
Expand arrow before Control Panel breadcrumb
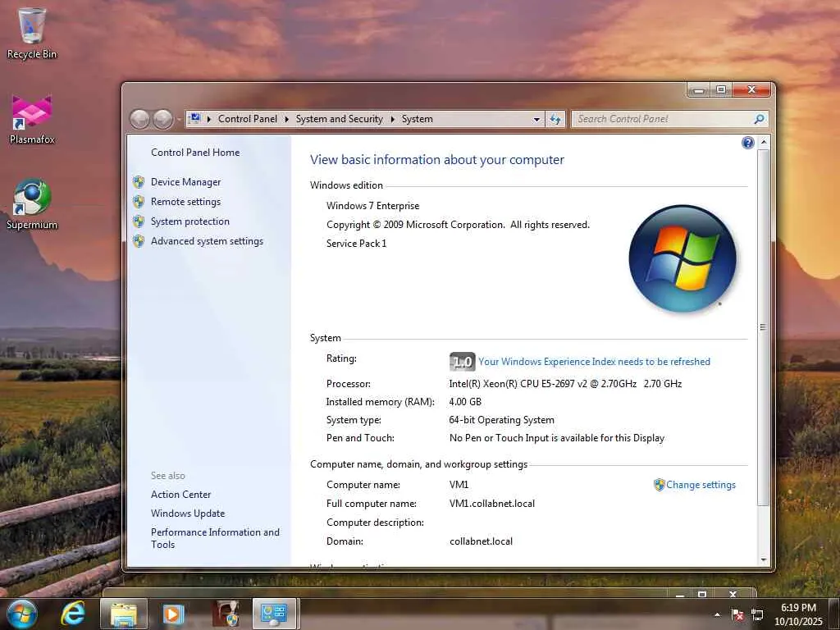209,119
